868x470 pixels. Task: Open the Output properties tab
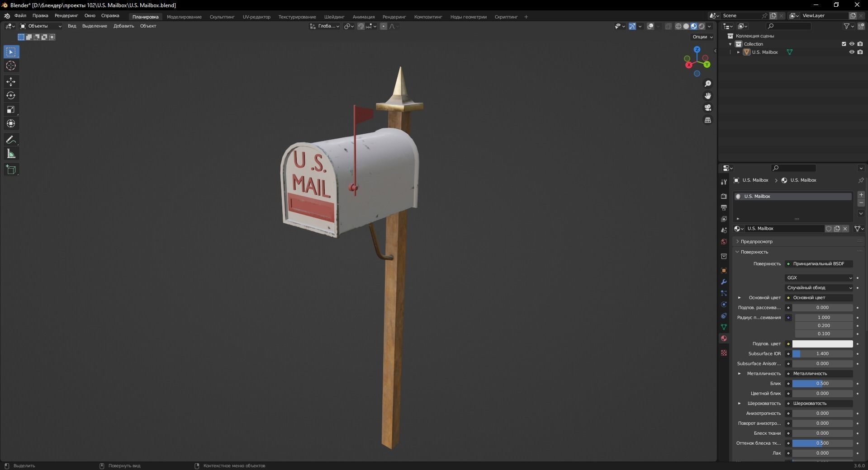[x=724, y=207]
